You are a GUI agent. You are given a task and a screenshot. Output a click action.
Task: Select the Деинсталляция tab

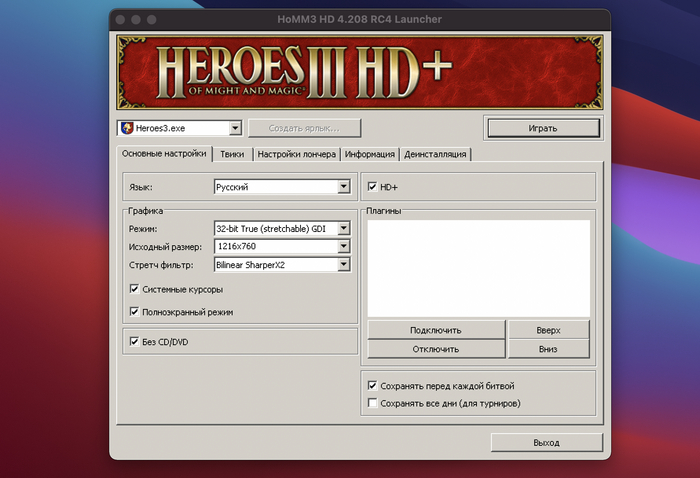tap(435, 154)
